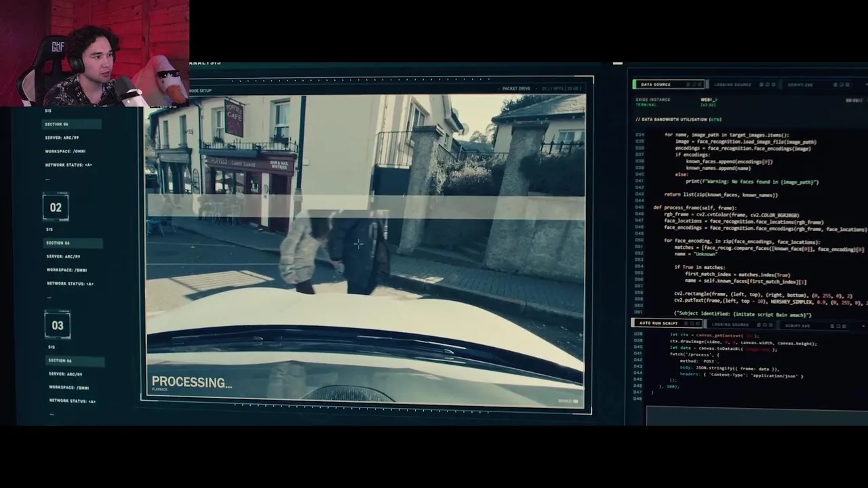Viewport: 868px width, 488px height.
Task: Click SECTION 06 bar above the 02 box
Action: pos(72,124)
